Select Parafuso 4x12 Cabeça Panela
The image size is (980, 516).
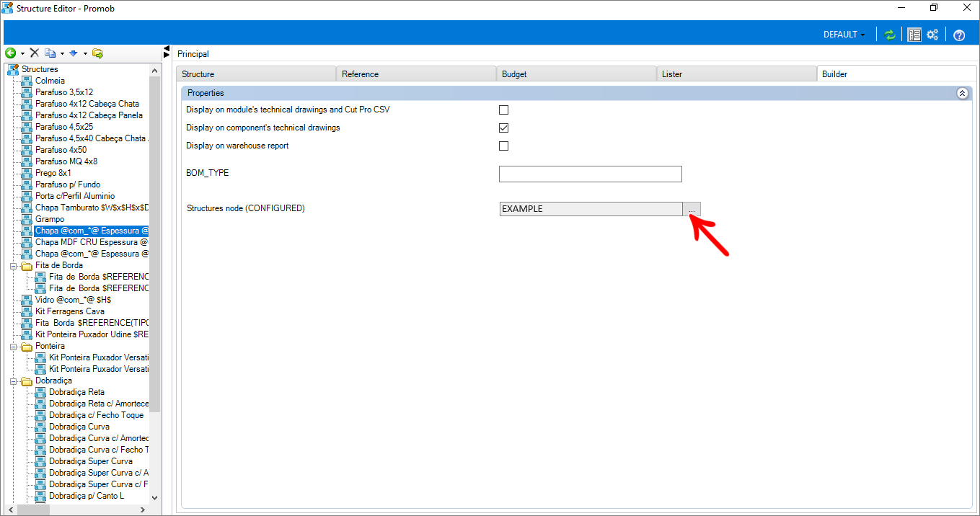[89, 115]
